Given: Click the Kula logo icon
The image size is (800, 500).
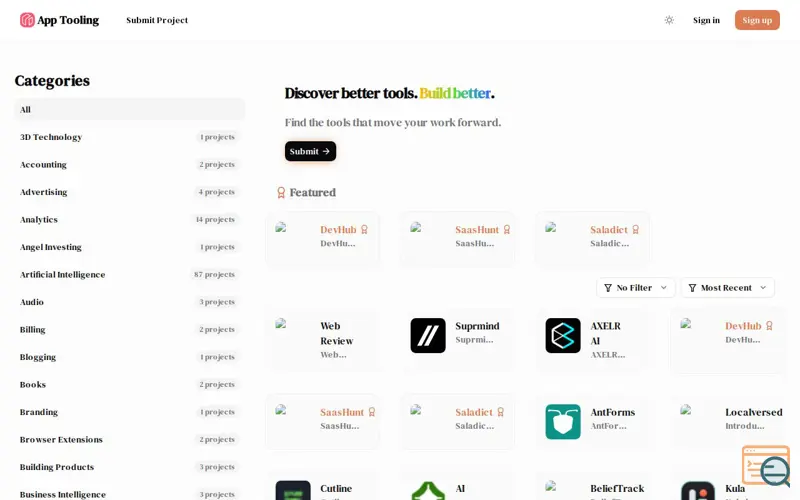Looking at the screenshot, I should coord(697,490).
